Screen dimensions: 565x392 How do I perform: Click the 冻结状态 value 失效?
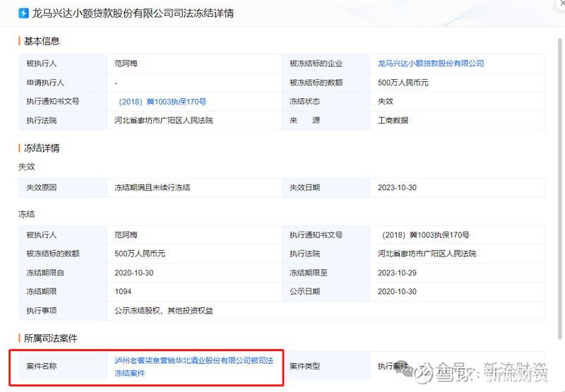385,102
